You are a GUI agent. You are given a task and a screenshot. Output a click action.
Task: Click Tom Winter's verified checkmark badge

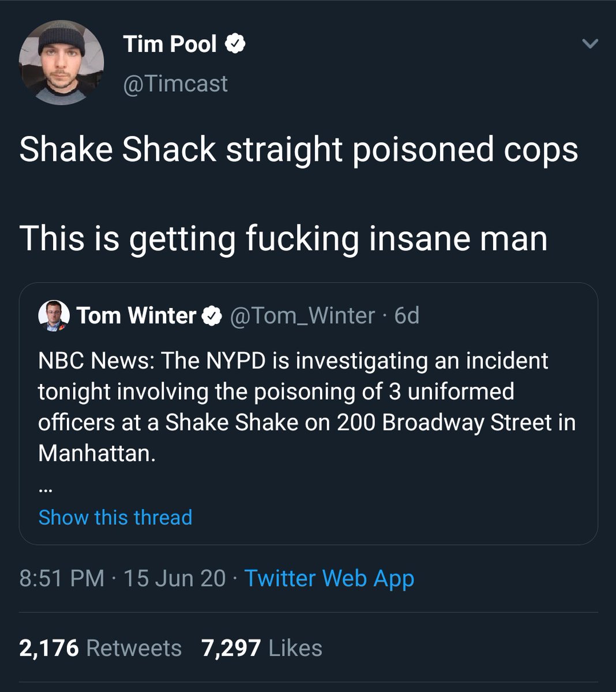tap(213, 316)
